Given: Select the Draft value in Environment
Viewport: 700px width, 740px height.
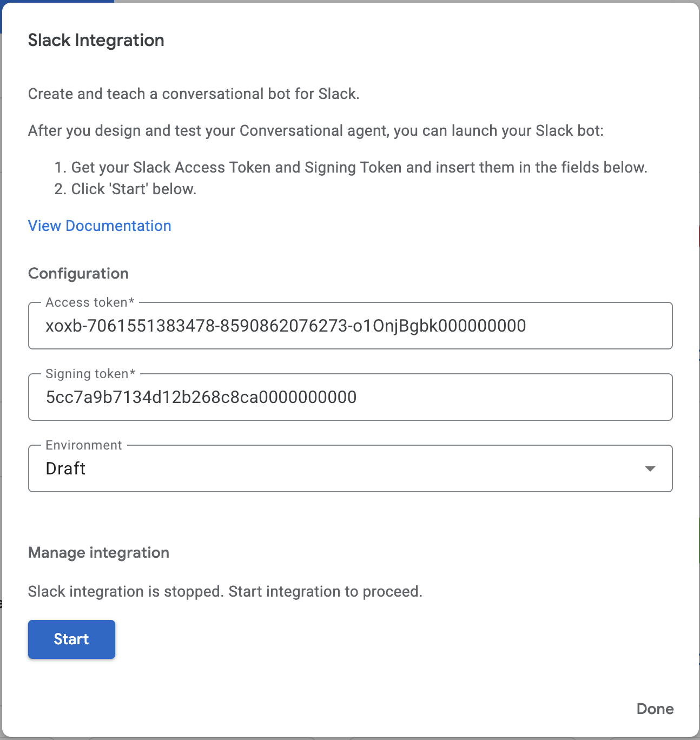Looking at the screenshot, I should (x=66, y=468).
